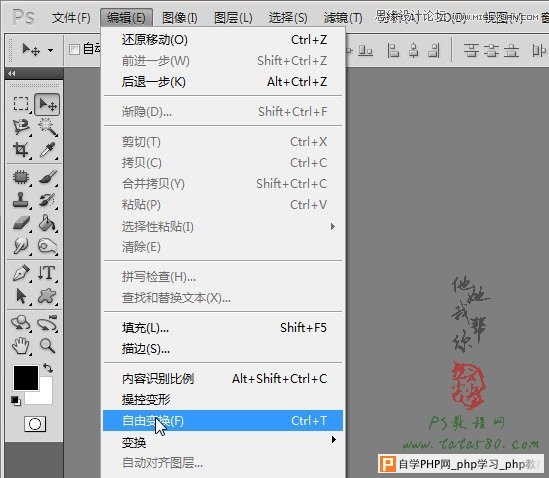The width and height of the screenshot is (549, 478).
Task: Open the 图层(L) menu
Action: [233, 18]
